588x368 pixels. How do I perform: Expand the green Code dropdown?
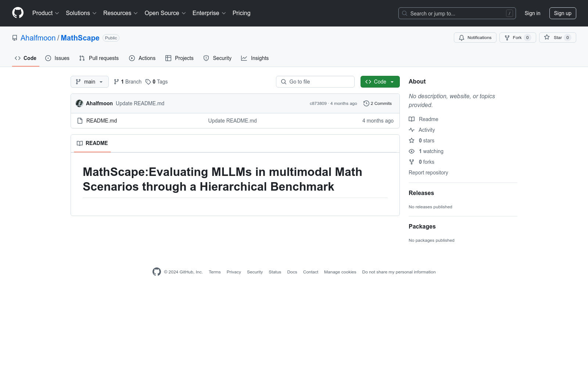[x=380, y=82]
